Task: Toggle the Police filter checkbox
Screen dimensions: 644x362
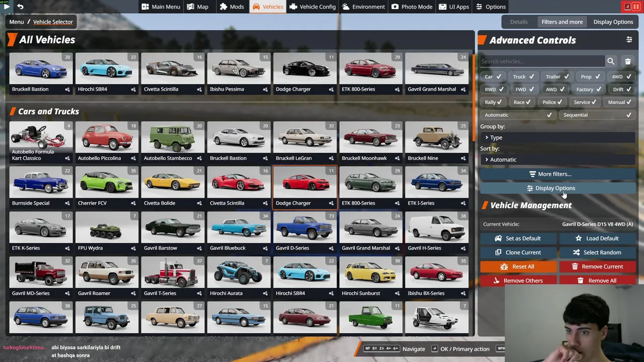Action: pyautogui.click(x=552, y=102)
